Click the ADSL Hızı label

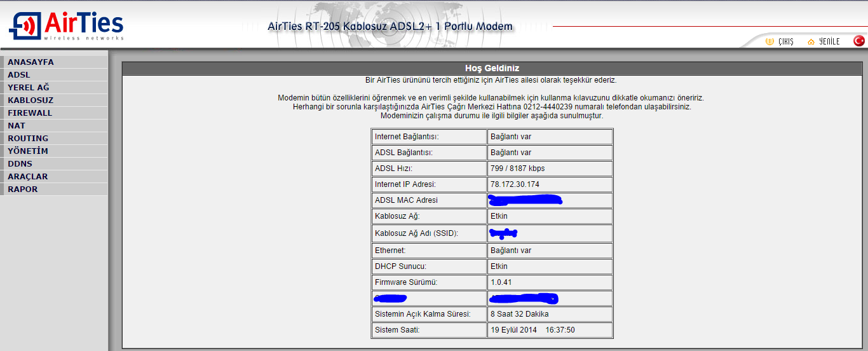point(393,169)
